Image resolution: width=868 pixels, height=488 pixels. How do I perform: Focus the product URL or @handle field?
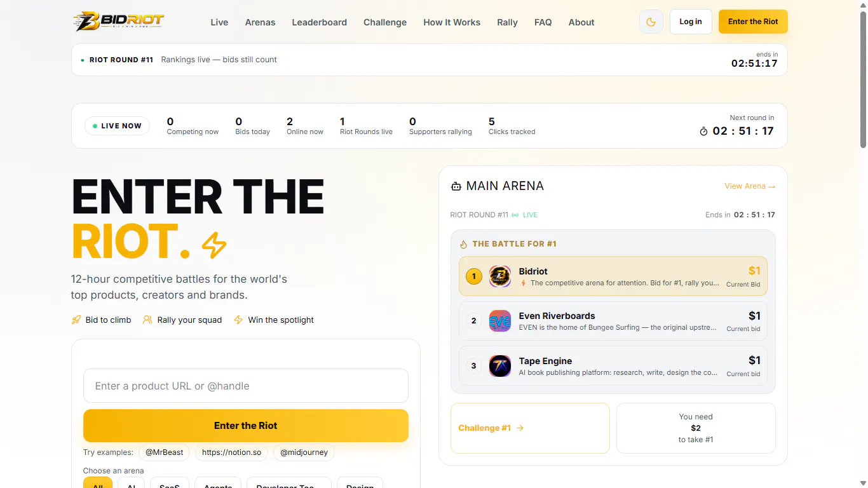[x=246, y=386]
